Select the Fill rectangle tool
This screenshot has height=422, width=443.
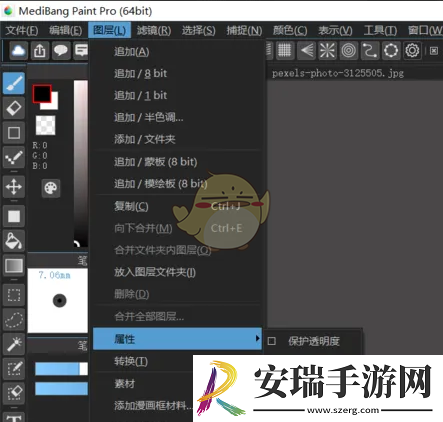(14, 216)
